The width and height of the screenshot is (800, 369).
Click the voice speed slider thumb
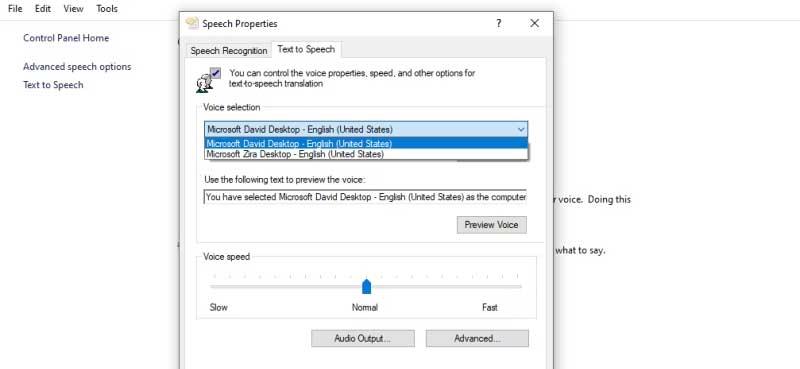point(366,286)
